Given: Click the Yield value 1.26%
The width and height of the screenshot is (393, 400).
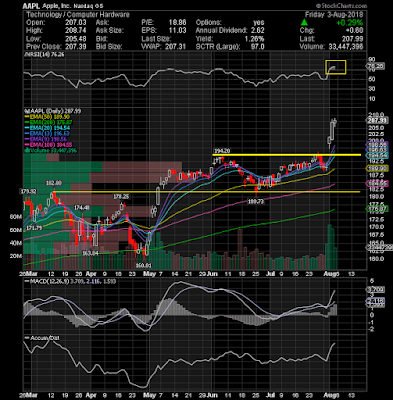Looking at the screenshot, I should (x=254, y=39).
